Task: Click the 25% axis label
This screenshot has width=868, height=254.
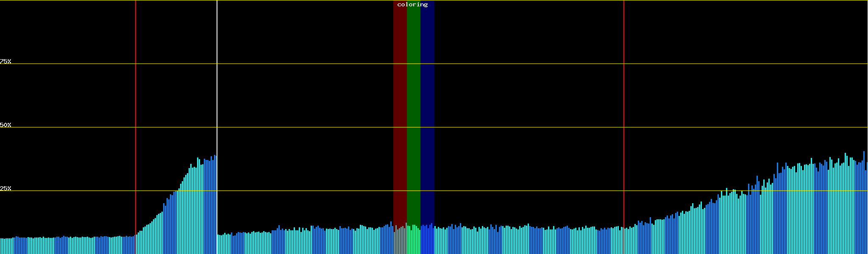Action: [6, 188]
